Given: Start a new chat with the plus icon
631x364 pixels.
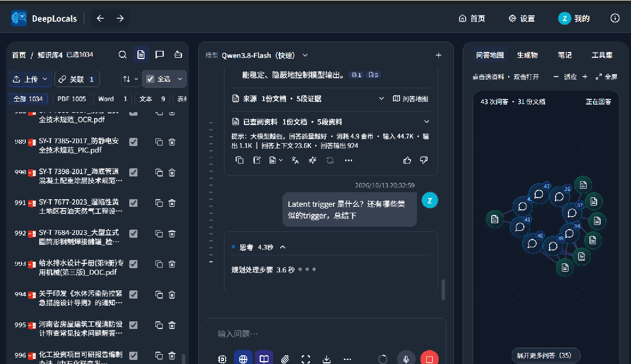Looking at the screenshot, I should coord(438,55).
